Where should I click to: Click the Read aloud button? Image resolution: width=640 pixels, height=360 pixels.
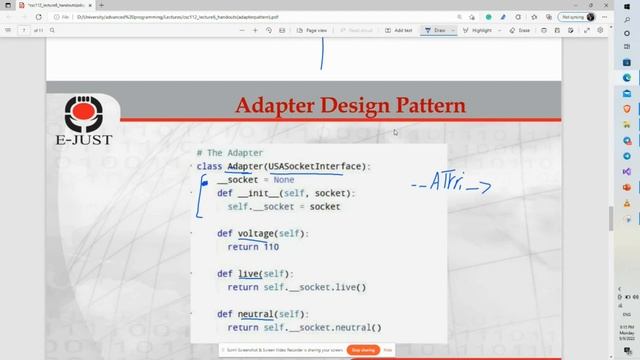click(356, 30)
